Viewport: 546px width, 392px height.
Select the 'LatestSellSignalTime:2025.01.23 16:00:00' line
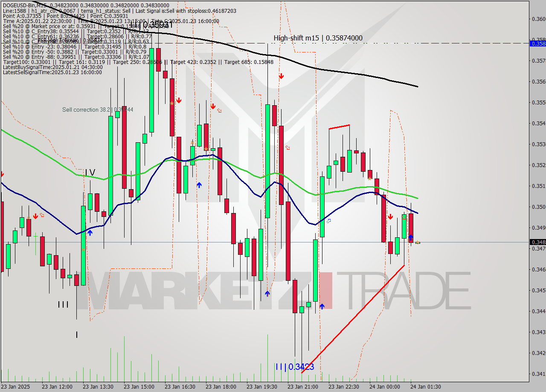tap(52, 72)
